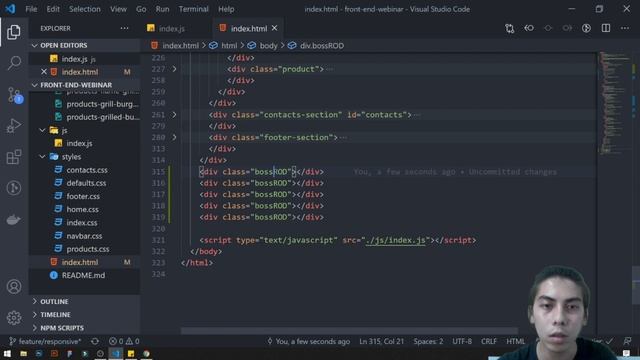Screen dimensions: 640x360
Task: Click the VS Code taskbar icon
Action: pos(116,353)
